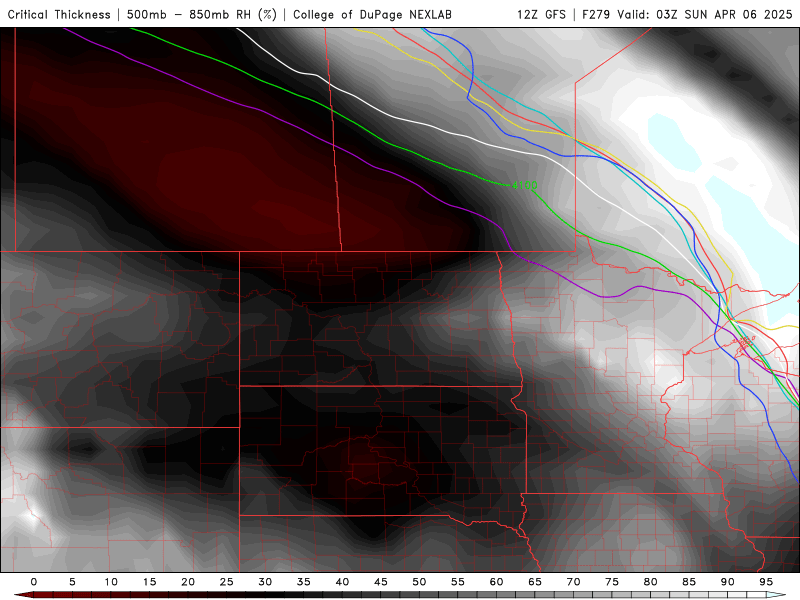Click the colorbar value "45"

(x=381, y=582)
